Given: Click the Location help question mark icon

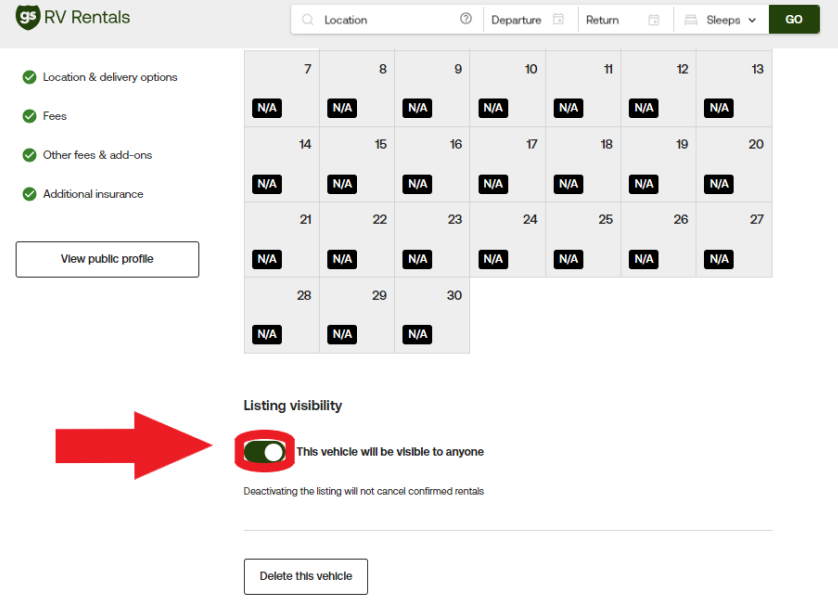Looking at the screenshot, I should (x=466, y=19).
